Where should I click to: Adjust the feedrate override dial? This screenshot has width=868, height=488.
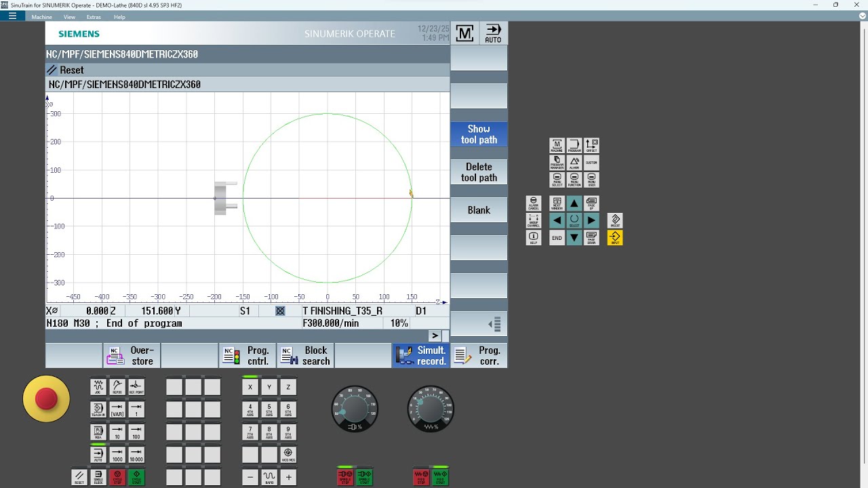click(431, 409)
